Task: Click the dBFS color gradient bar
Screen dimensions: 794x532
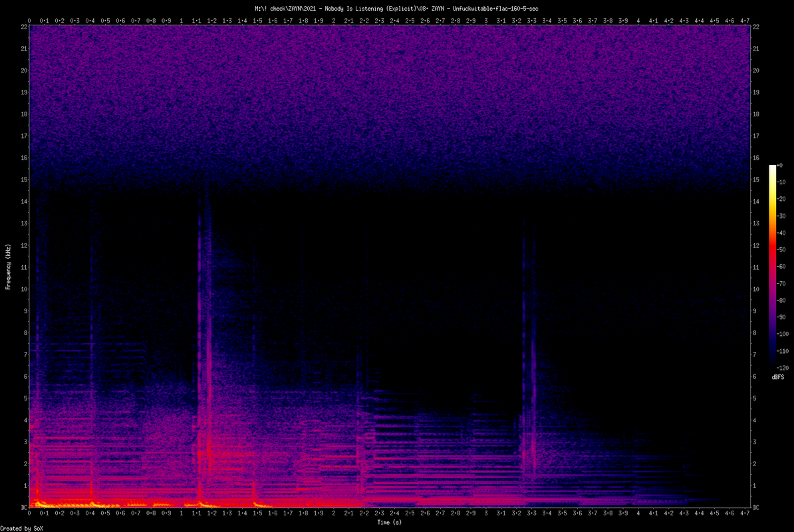Action: pos(772,266)
